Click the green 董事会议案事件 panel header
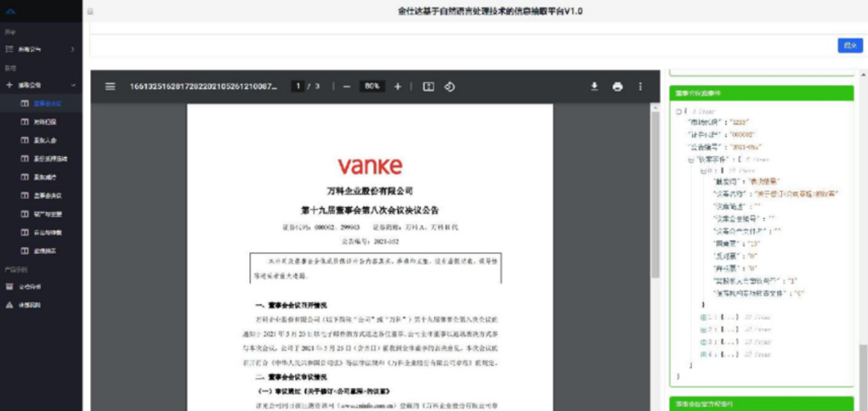868x411 pixels. coord(762,93)
